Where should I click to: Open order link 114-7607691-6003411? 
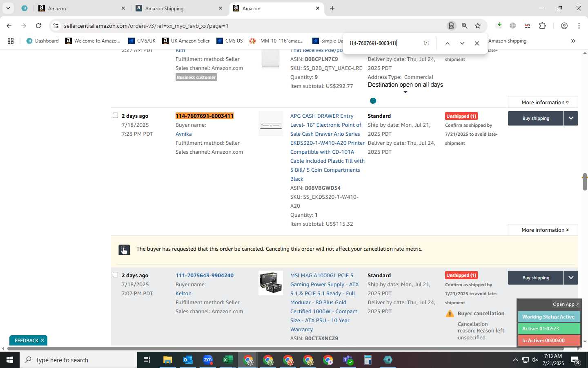point(205,116)
